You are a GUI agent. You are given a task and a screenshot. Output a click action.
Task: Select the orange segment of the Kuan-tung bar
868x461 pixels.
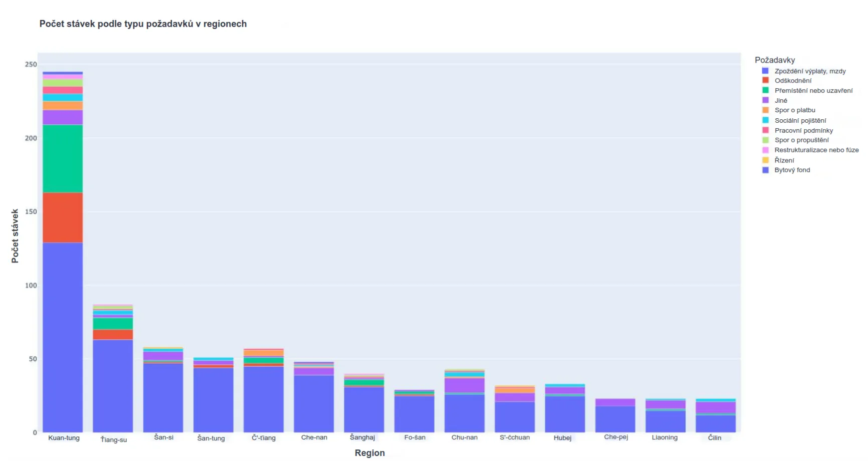pos(63,106)
